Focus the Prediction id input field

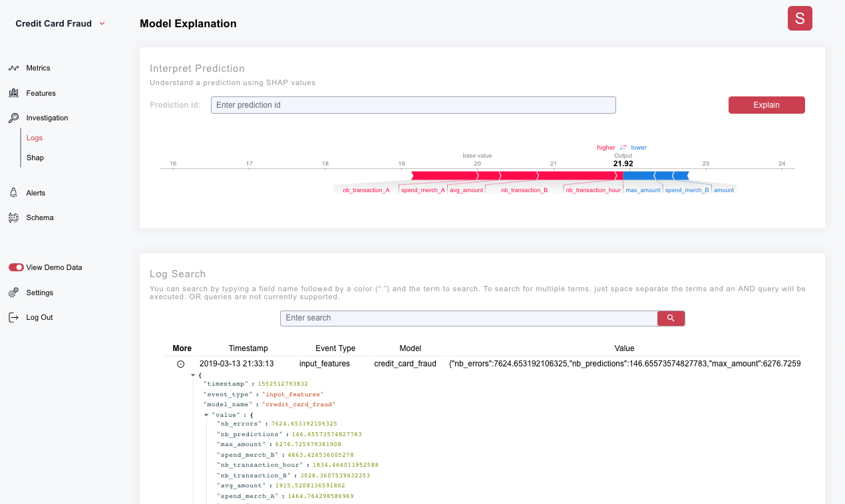click(413, 105)
